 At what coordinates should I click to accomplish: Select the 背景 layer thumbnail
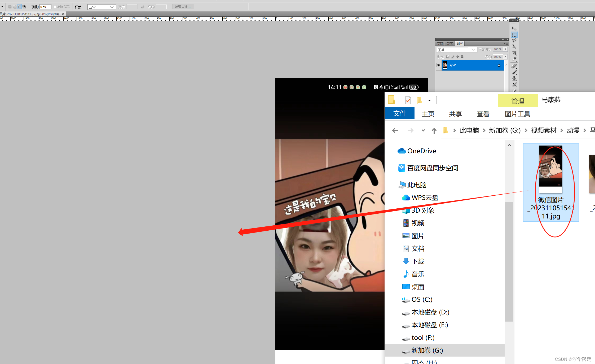(445, 65)
